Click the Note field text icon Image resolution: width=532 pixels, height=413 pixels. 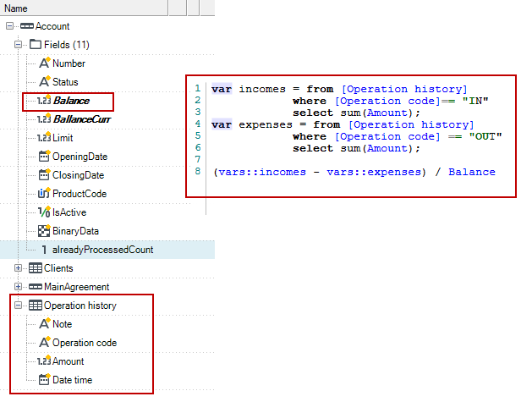pos(44,323)
